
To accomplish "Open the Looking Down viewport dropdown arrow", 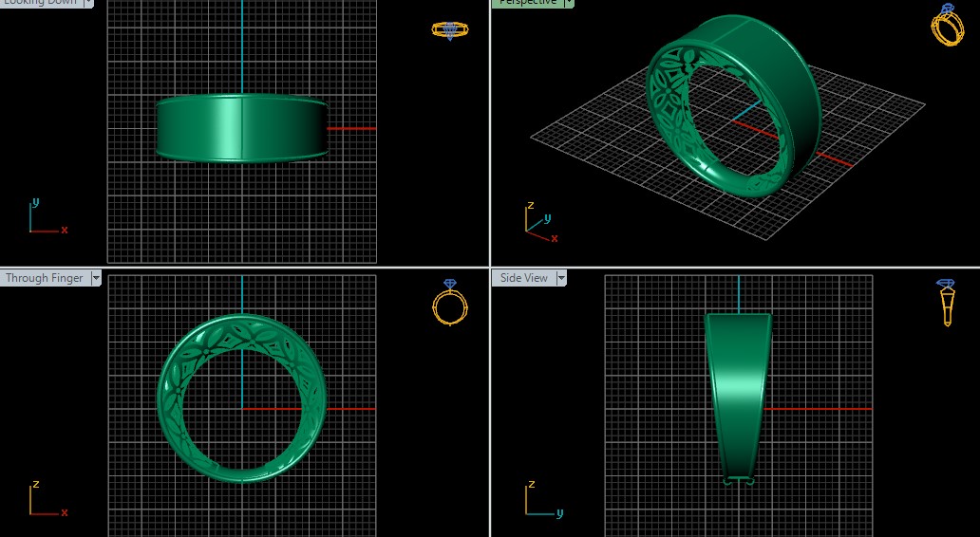I will click(x=88, y=3).
